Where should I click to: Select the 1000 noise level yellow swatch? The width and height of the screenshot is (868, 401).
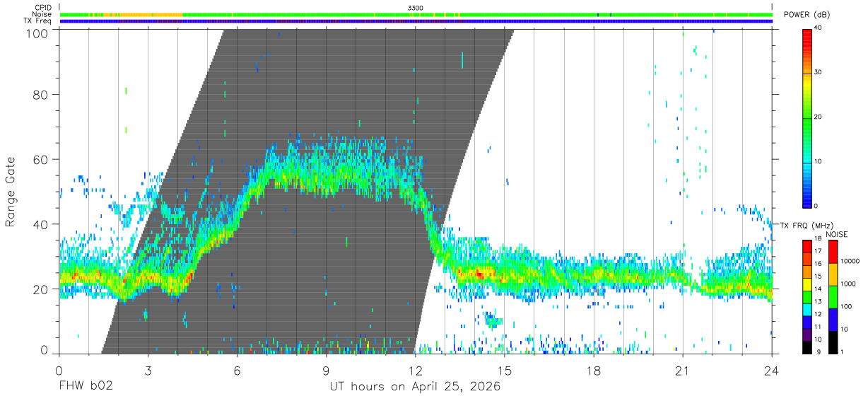click(x=834, y=274)
